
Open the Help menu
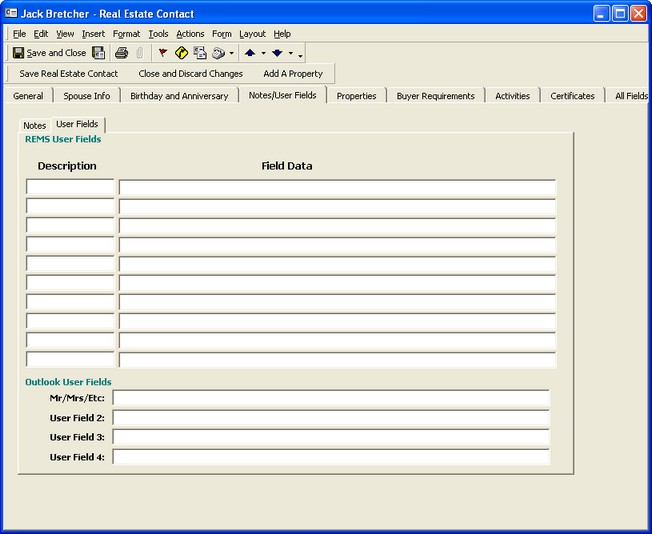[x=282, y=34]
